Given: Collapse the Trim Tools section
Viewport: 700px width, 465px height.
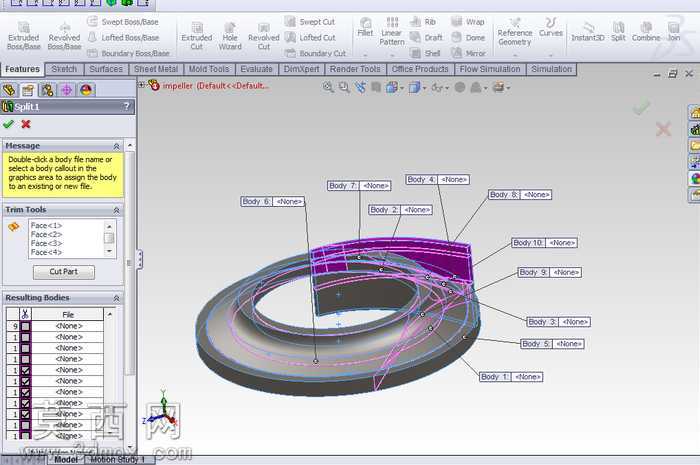Looking at the screenshot, I should click(117, 210).
